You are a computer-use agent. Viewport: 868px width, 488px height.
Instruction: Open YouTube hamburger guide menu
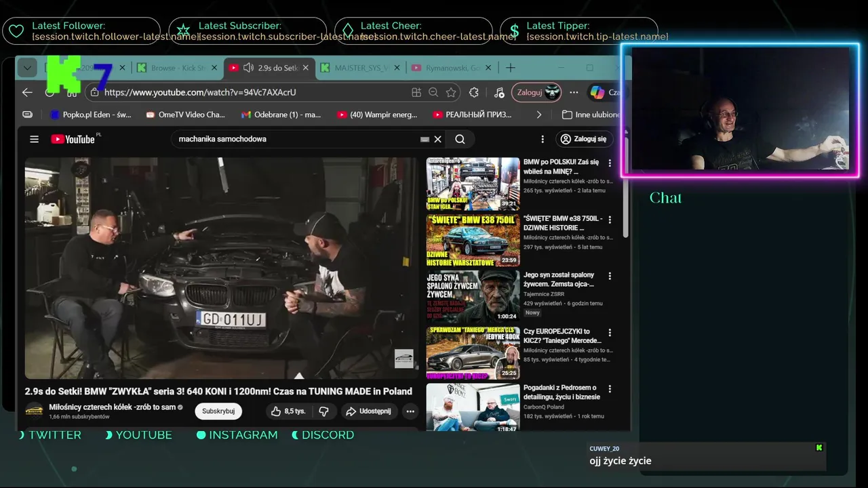[x=34, y=139]
